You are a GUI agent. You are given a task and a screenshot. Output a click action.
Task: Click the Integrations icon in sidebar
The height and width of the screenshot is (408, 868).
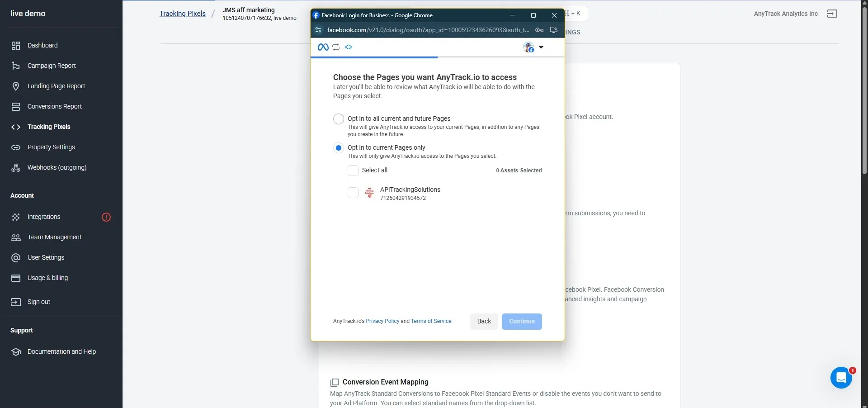click(x=16, y=217)
